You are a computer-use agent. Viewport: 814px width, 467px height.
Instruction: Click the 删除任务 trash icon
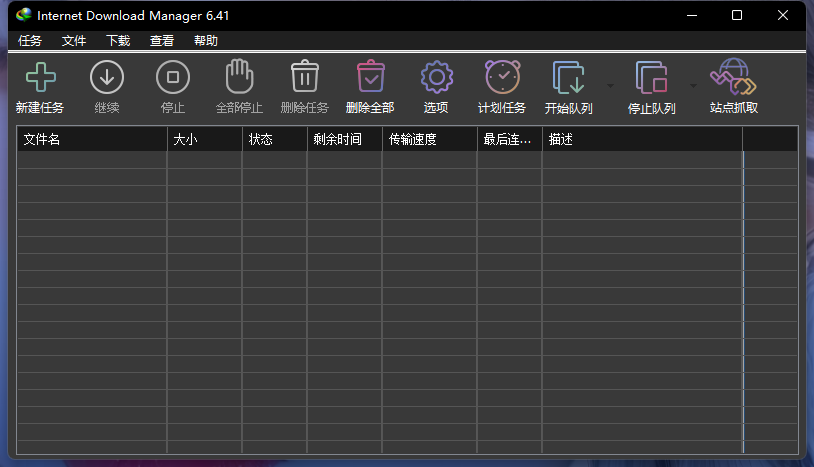pyautogui.click(x=305, y=76)
